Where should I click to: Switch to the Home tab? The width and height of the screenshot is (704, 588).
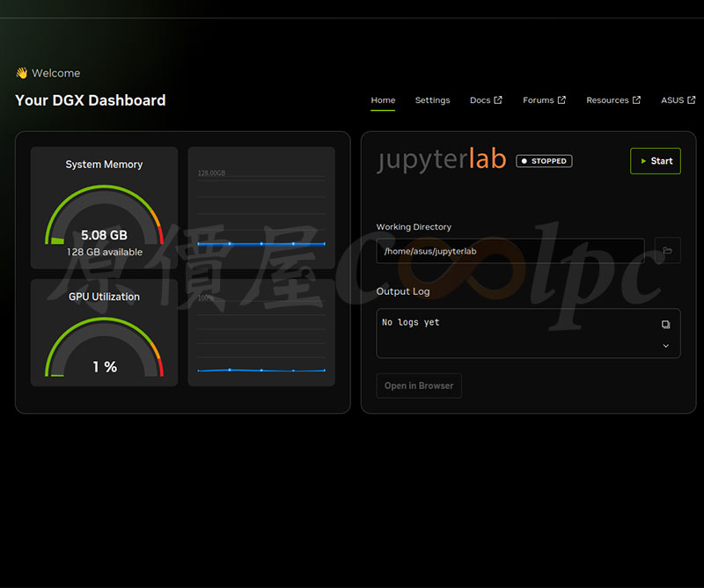[383, 100]
